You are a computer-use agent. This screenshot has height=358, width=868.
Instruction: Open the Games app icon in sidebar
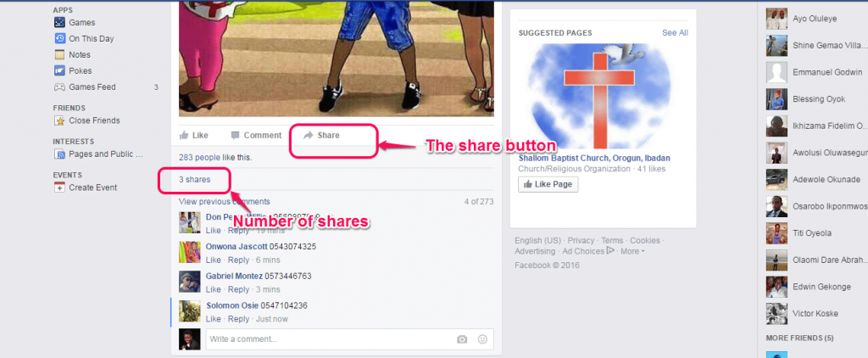click(x=59, y=23)
